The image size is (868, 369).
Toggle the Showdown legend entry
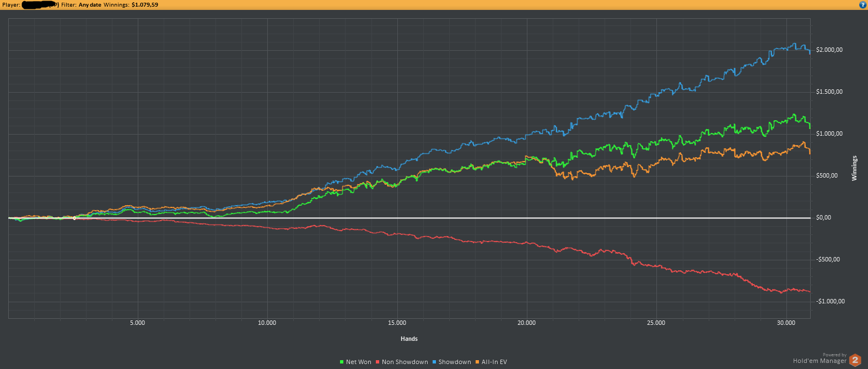point(452,362)
